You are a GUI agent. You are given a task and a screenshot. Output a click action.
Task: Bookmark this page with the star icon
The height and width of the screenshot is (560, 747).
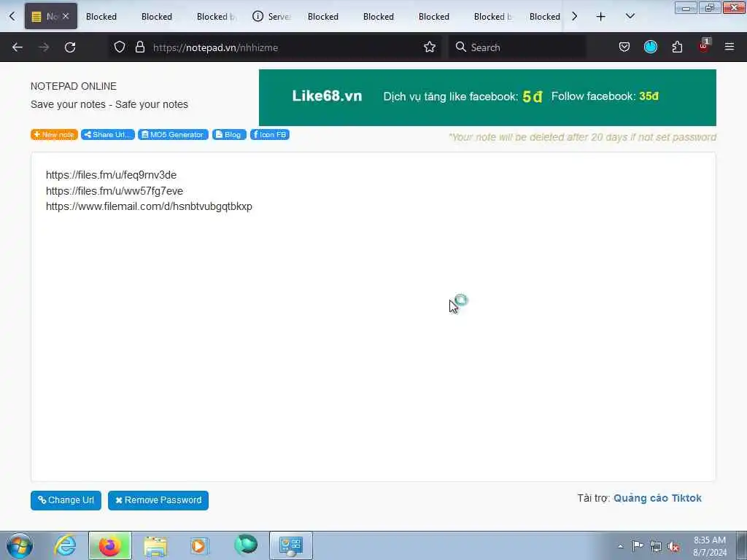(429, 47)
